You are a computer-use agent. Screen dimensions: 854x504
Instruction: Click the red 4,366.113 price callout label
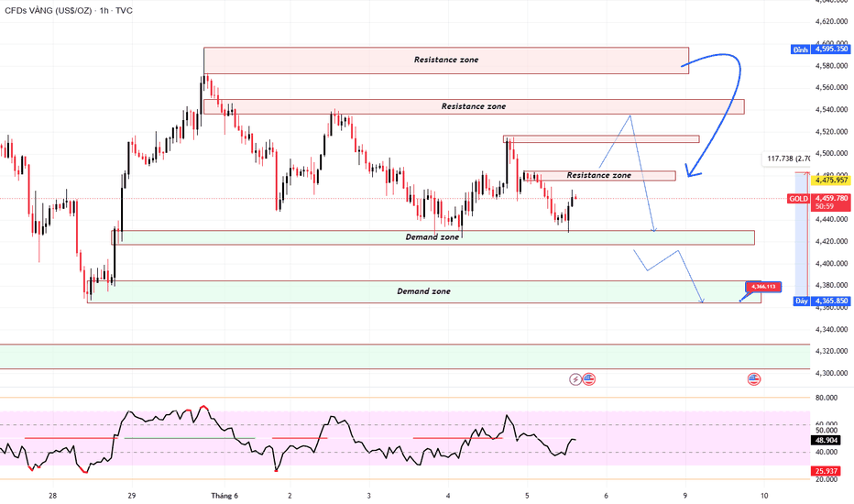(x=763, y=287)
